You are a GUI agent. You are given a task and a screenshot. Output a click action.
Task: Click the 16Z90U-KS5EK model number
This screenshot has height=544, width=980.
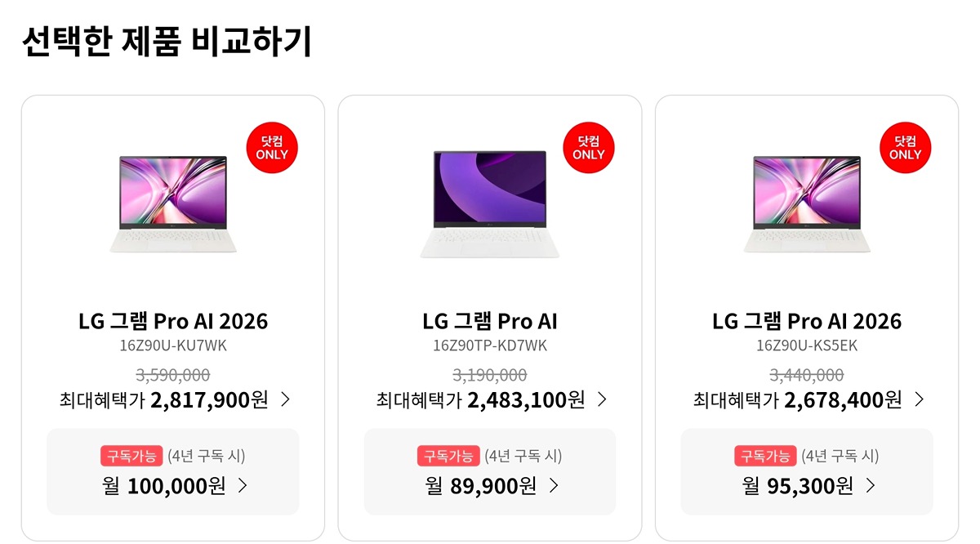click(807, 346)
